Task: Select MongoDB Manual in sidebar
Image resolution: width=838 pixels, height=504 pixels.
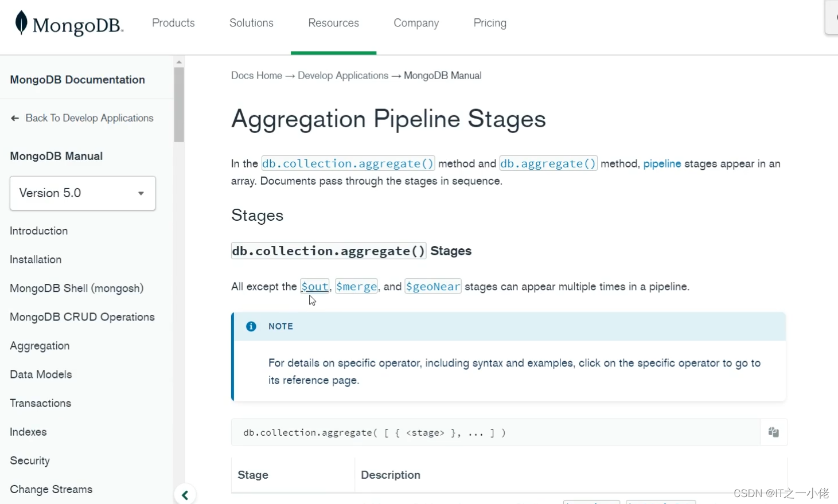Action: point(56,156)
